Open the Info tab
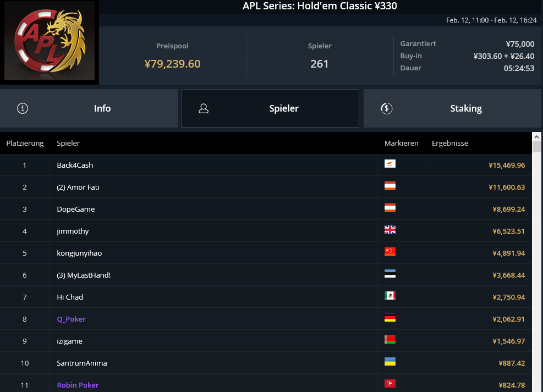The height and width of the screenshot is (392, 543). (89, 108)
